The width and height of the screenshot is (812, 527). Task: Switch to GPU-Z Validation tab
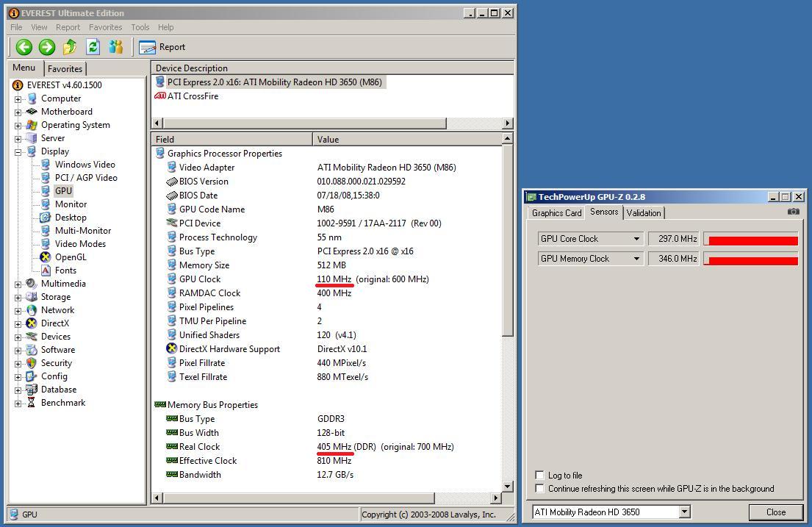click(x=644, y=213)
